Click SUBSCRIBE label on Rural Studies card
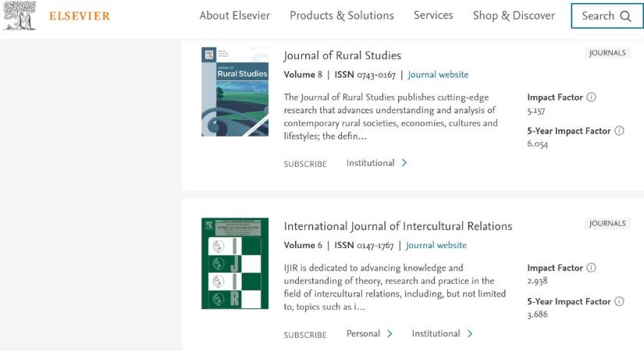Viewport: 644px width, 351px height. click(x=305, y=164)
